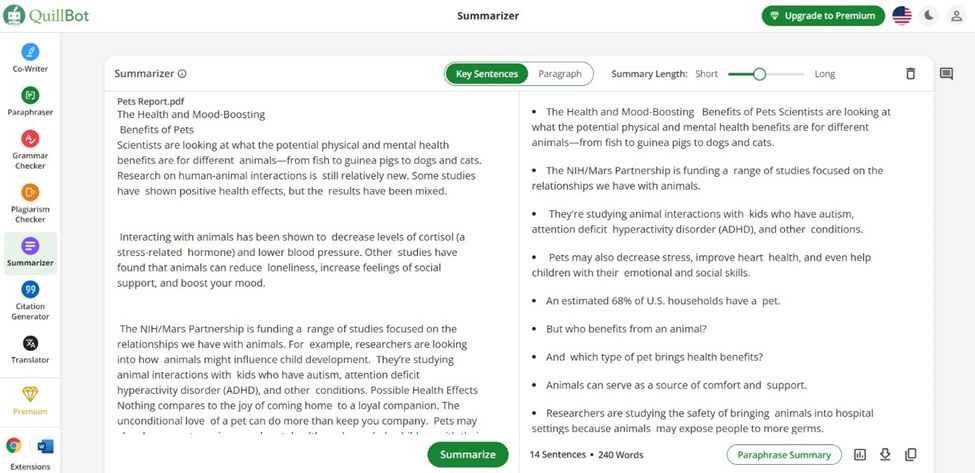This screenshot has width=975, height=473.
Task: Click the trash icon to delete text
Action: 910,74
